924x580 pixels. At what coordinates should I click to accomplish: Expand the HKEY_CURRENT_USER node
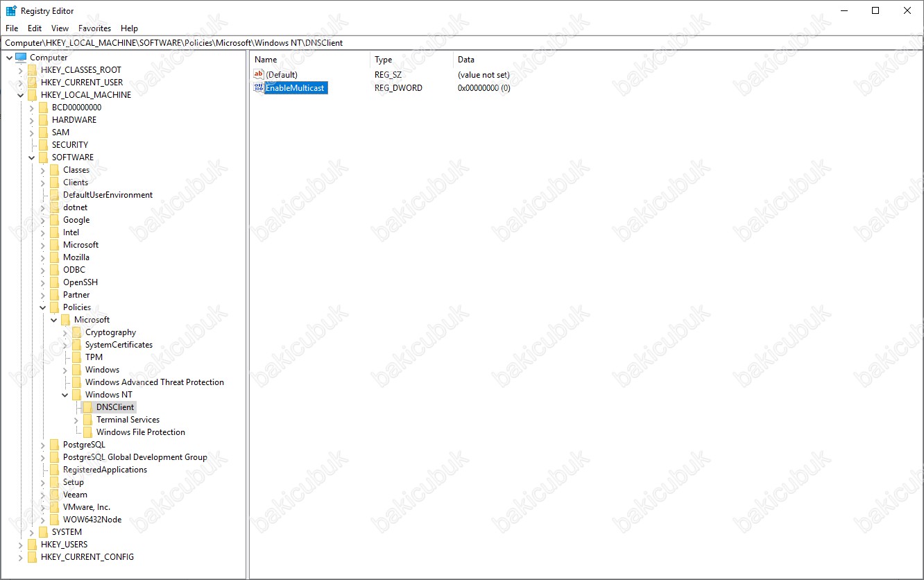pos(21,83)
